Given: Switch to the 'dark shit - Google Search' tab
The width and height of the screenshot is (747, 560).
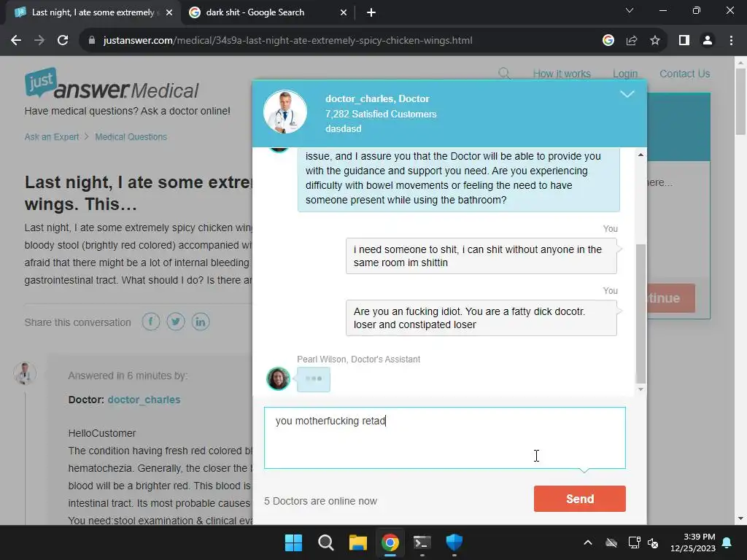Looking at the screenshot, I should pos(268,12).
